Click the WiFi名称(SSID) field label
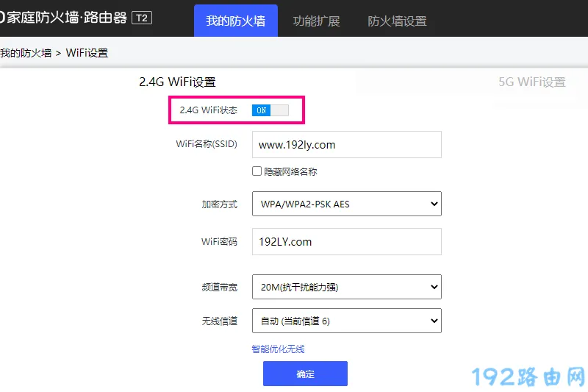 coord(207,144)
